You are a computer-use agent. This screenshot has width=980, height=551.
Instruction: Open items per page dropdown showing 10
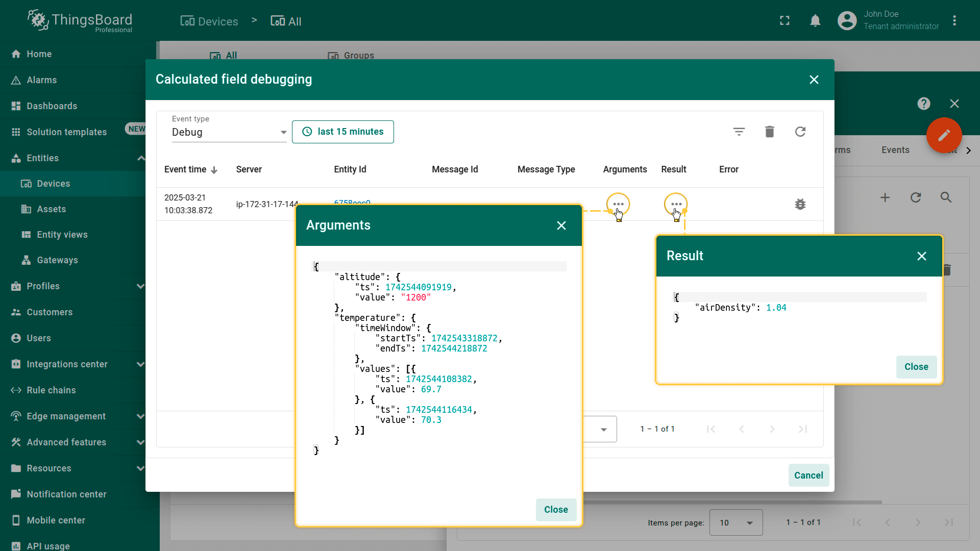pyautogui.click(x=736, y=522)
